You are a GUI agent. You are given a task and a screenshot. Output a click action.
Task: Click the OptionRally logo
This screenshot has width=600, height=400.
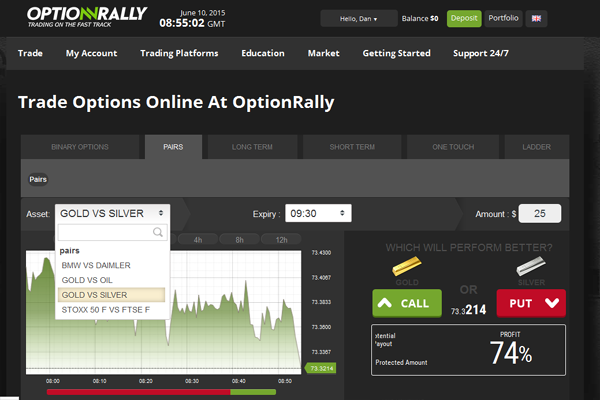(87, 17)
